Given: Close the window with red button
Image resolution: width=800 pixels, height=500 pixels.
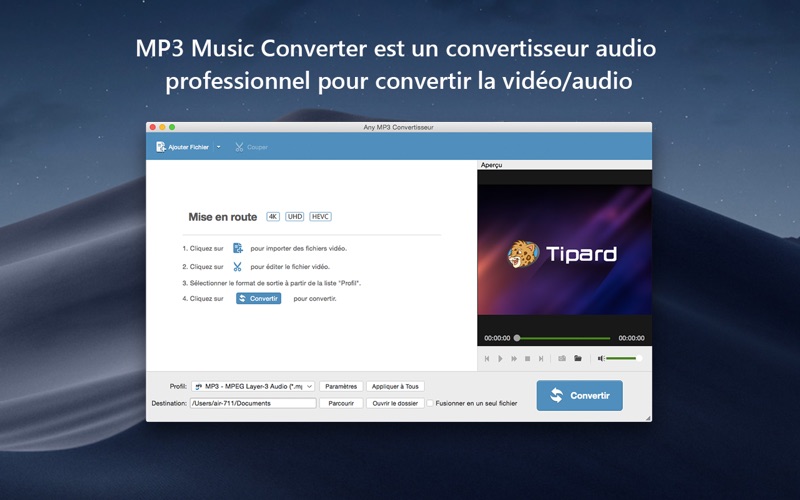Looking at the screenshot, I should coord(153,127).
